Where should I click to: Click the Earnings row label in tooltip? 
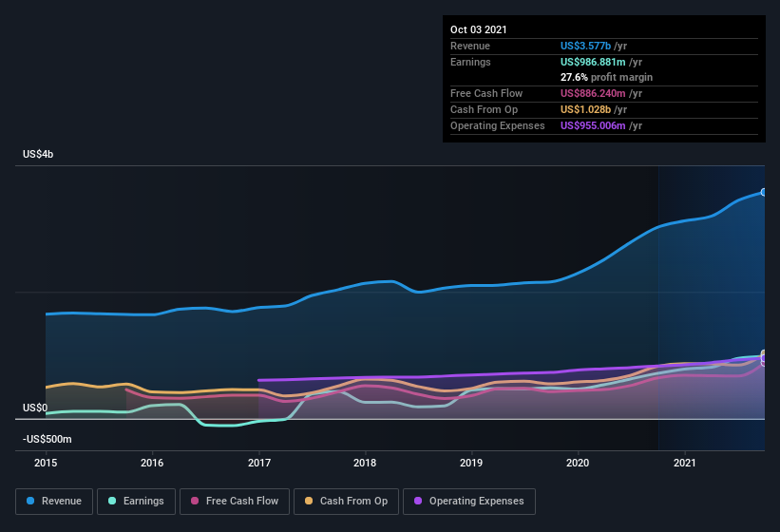pos(470,62)
